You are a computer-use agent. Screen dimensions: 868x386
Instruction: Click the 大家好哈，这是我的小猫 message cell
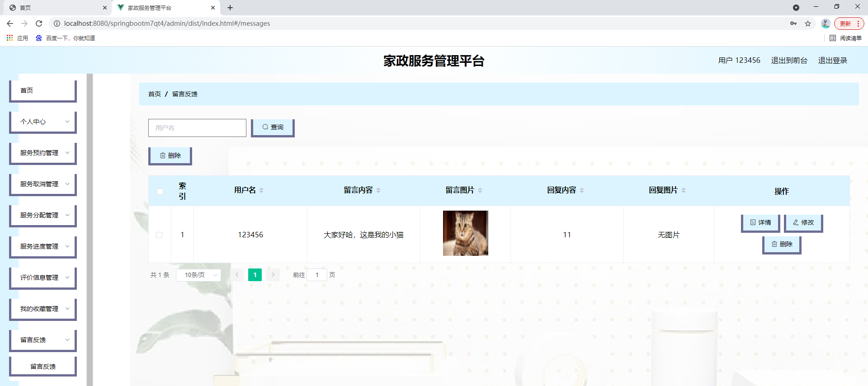coord(363,235)
